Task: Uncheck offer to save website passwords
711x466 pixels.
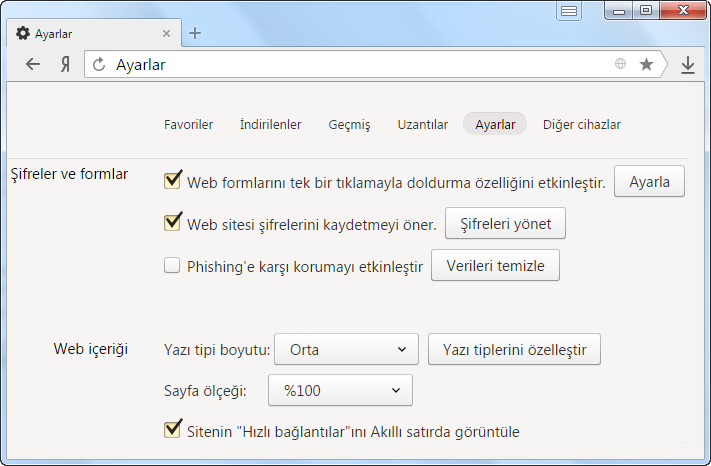Action: [x=172, y=222]
